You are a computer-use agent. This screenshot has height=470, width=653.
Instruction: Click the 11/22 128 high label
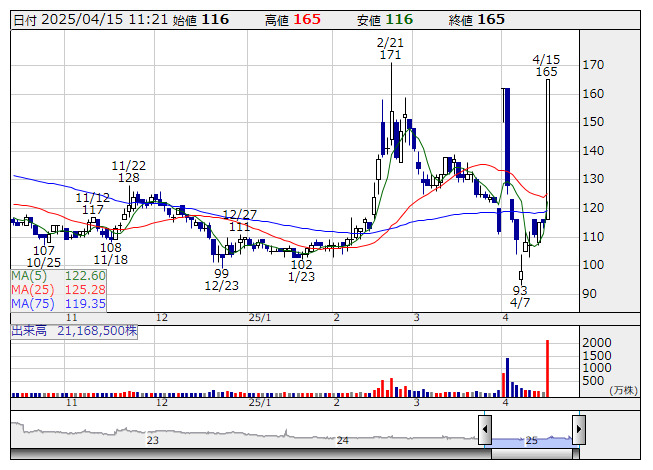tap(129, 172)
